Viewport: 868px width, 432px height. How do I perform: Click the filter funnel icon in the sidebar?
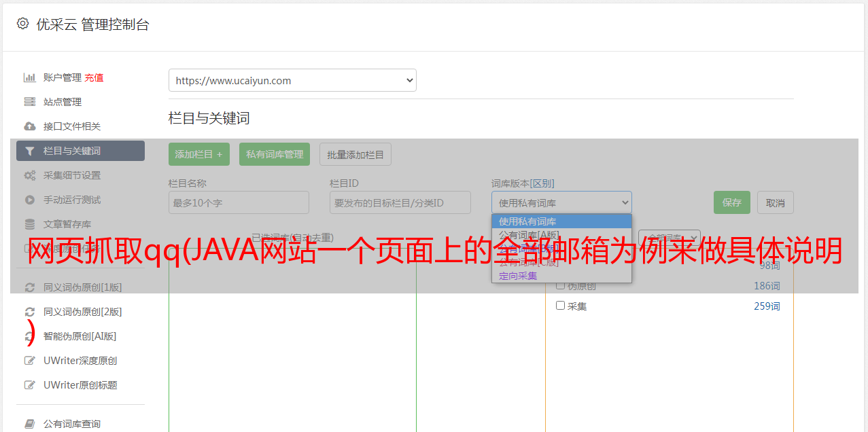pos(29,151)
